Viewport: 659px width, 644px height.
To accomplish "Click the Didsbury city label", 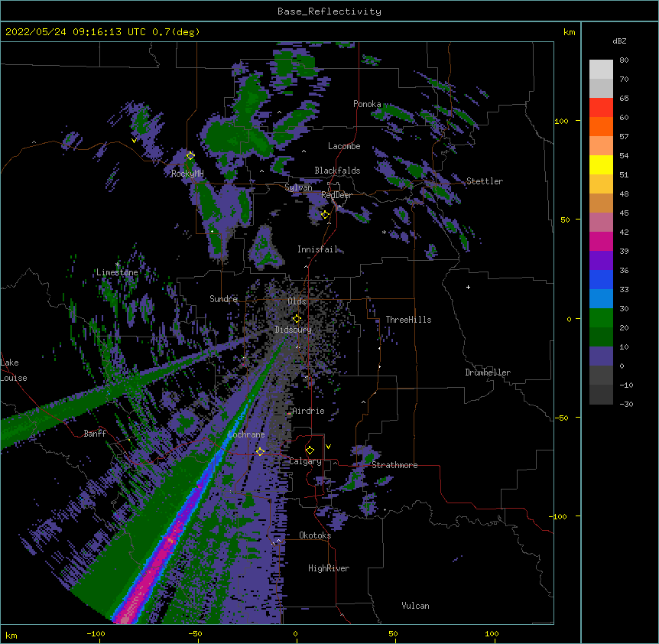I will (294, 330).
